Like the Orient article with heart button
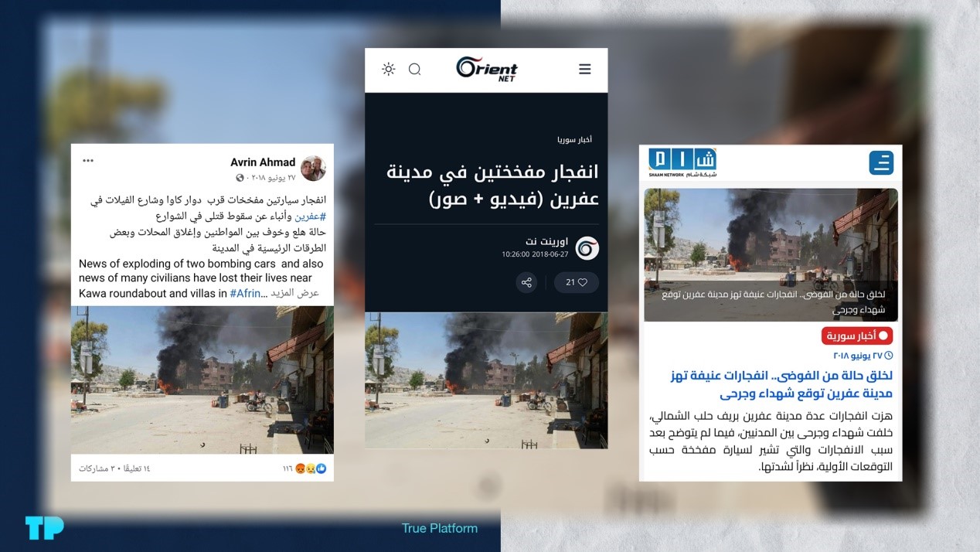980x552 pixels. tap(577, 282)
